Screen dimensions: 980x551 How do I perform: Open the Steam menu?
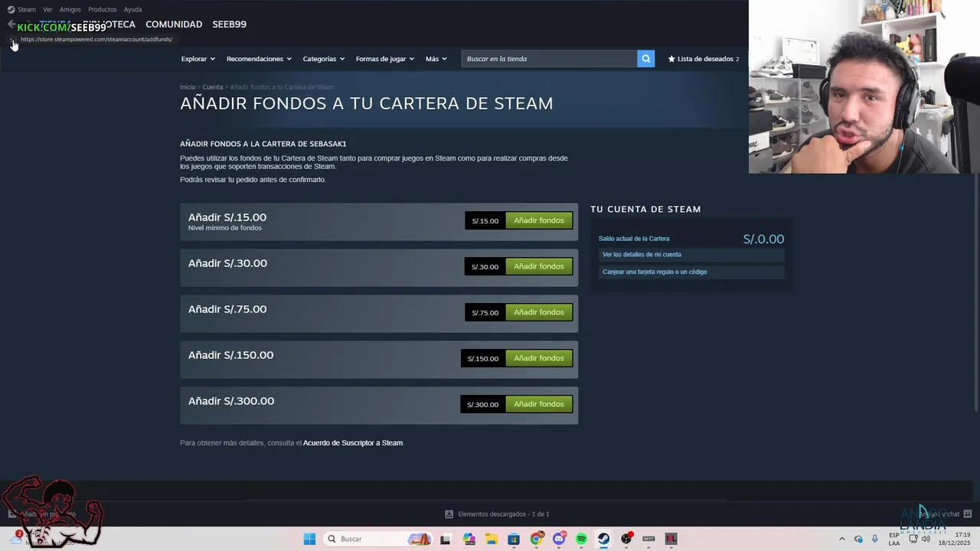(27, 9)
